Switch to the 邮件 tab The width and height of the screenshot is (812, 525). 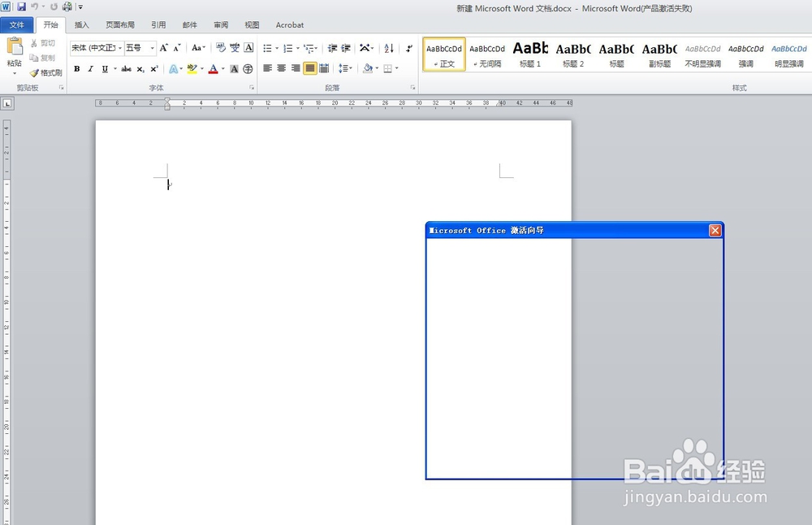click(x=189, y=25)
